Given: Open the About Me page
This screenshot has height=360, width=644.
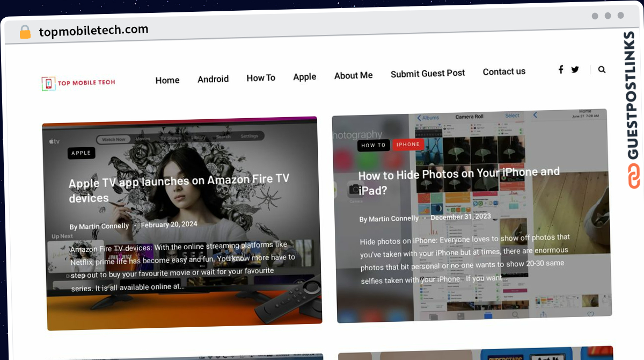Looking at the screenshot, I should coord(353,76).
